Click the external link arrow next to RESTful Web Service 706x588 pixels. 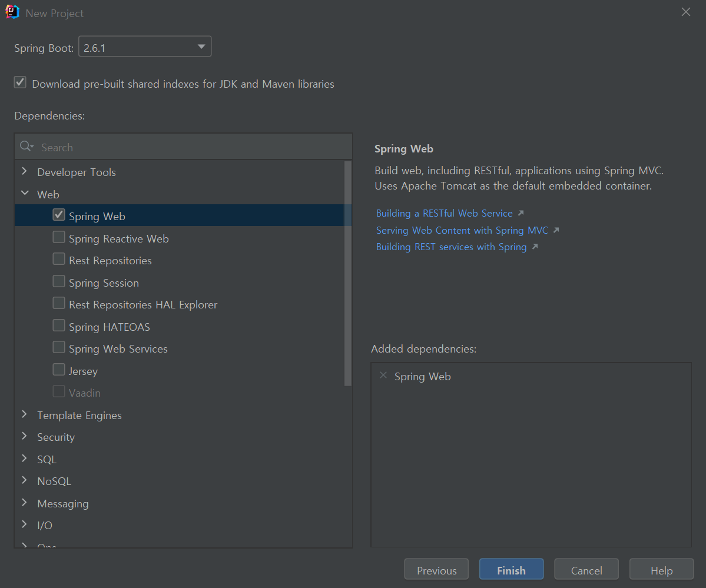[521, 213]
